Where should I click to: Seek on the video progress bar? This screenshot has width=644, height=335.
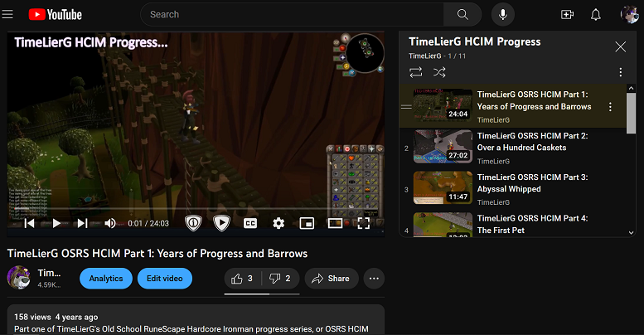(196, 208)
